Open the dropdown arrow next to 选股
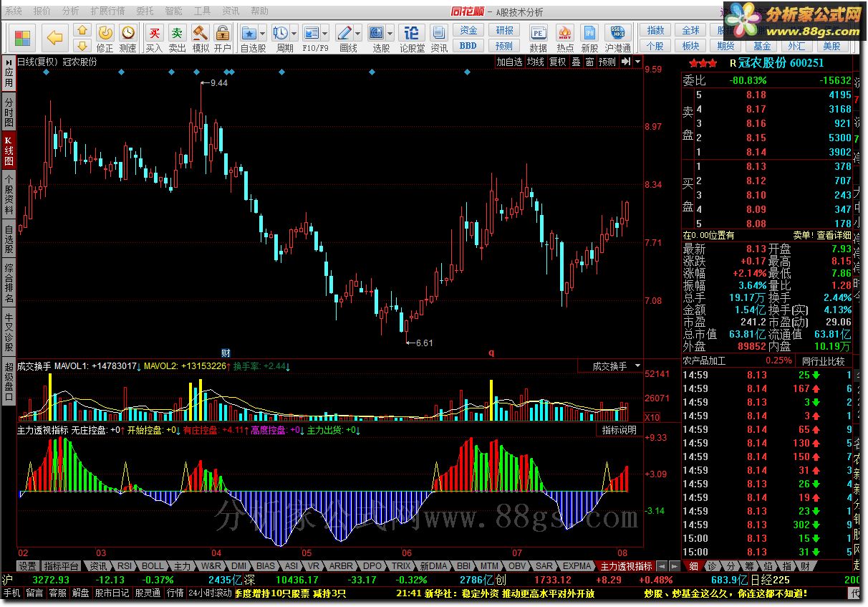Image resolution: width=868 pixels, height=607 pixels. 390,34
